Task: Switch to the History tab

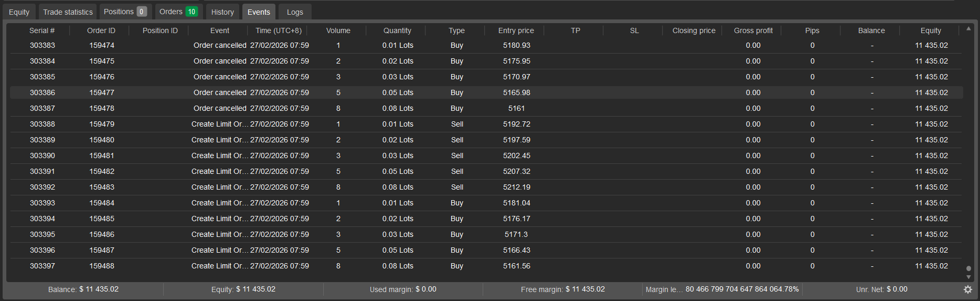Action: [222, 12]
